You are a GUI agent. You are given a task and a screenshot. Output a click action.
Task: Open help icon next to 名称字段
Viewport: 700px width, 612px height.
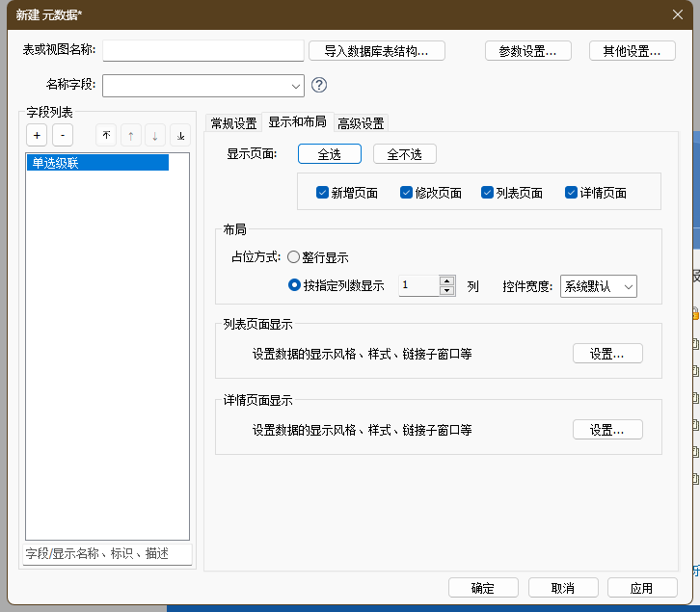[x=319, y=85]
